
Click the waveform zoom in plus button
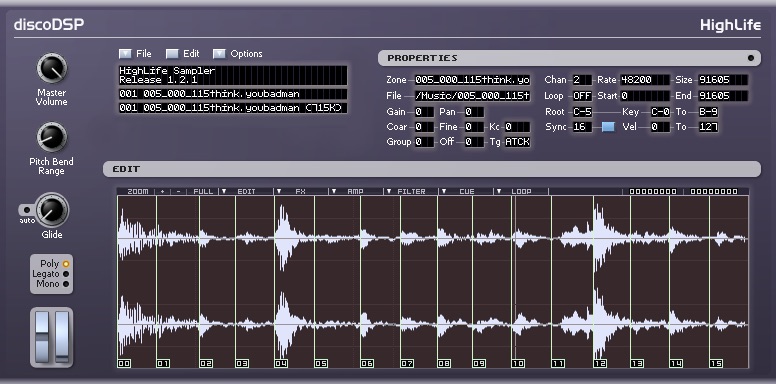[162, 192]
